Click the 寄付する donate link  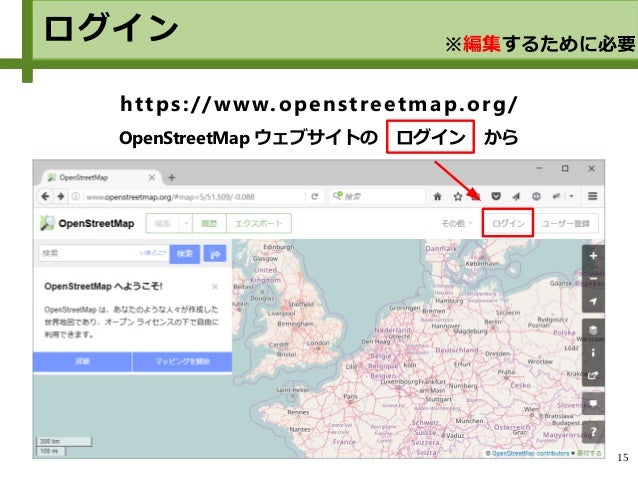pyautogui.click(x=590, y=453)
